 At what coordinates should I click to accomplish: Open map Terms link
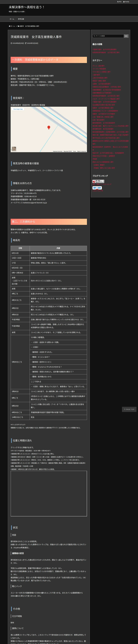point(74,151)
